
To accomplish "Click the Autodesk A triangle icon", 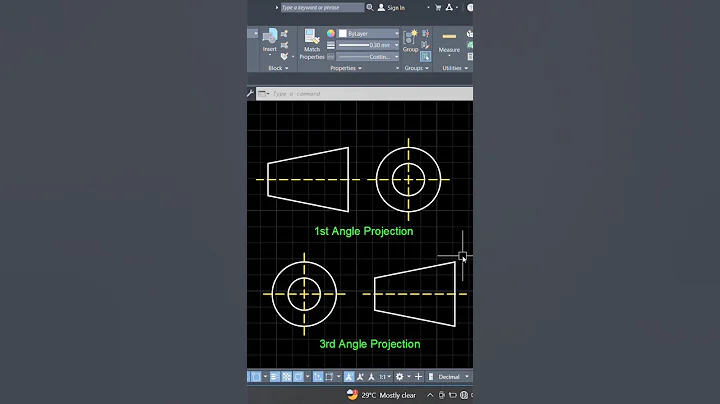I will pos(449,7).
